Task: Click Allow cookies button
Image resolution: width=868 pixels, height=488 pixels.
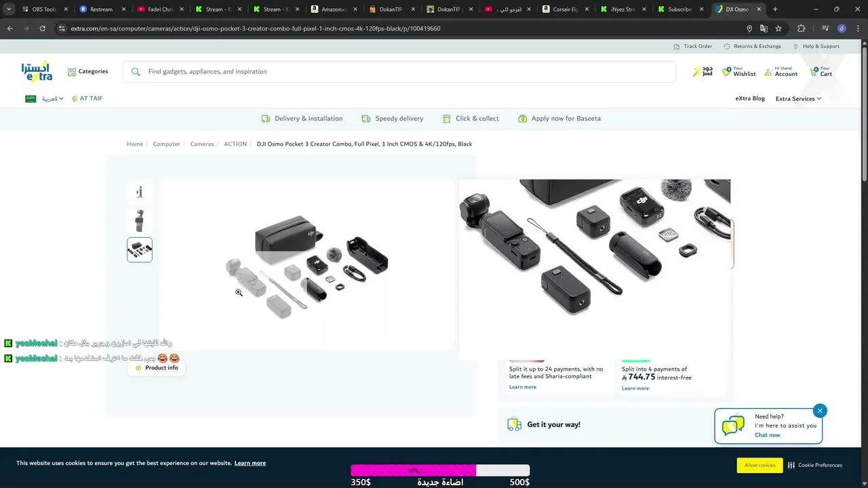Action: click(759, 465)
